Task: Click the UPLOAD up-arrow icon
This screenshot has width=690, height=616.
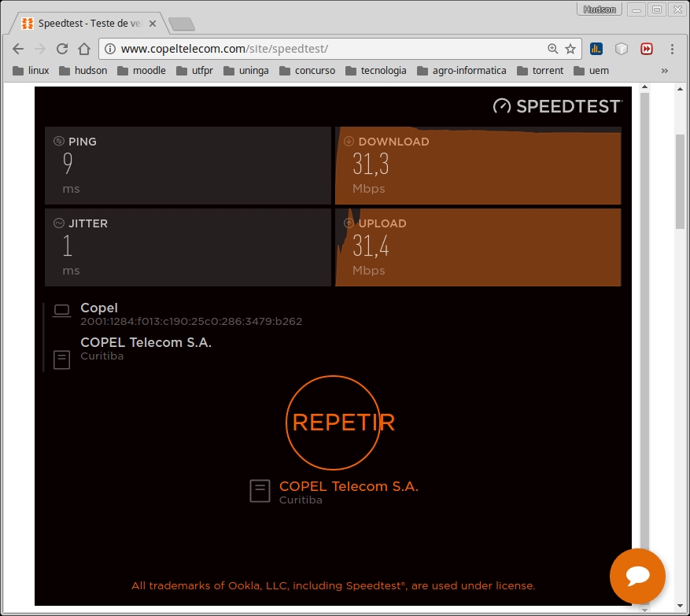Action: coord(348,223)
